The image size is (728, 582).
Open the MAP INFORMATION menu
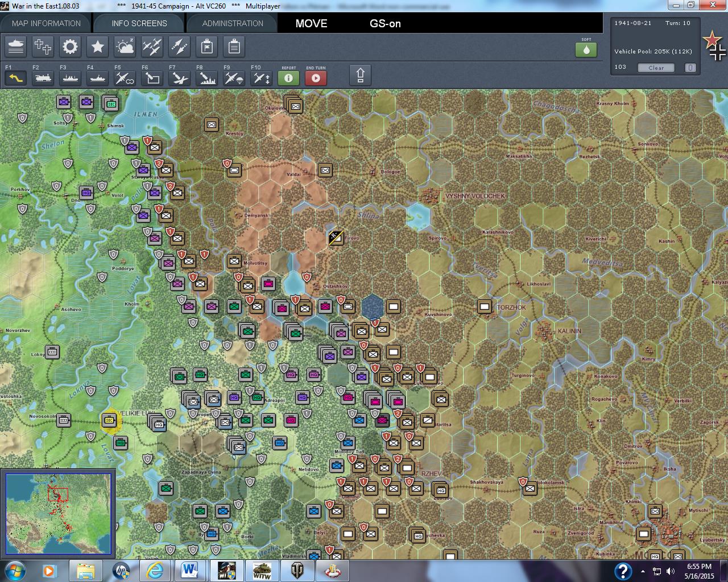point(45,24)
